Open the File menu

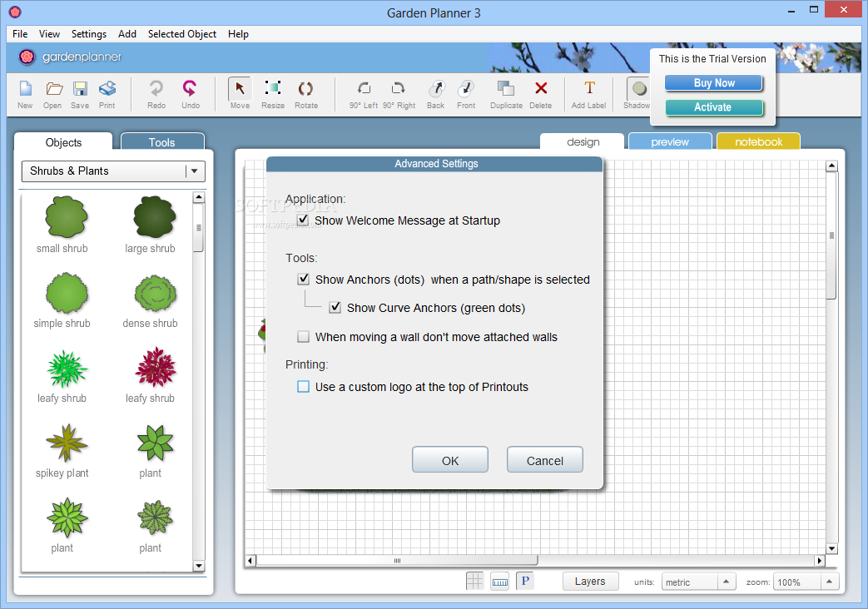coord(20,34)
